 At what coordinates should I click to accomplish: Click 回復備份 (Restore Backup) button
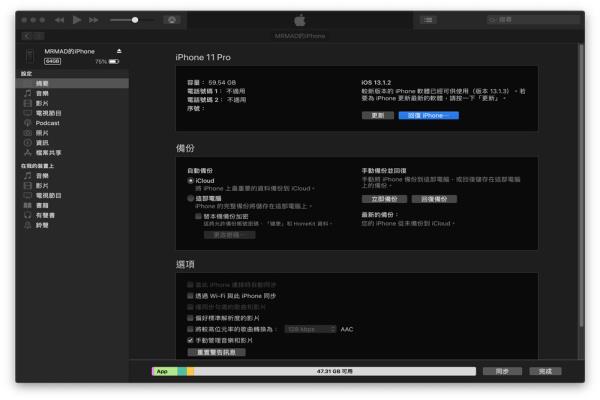click(x=434, y=199)
